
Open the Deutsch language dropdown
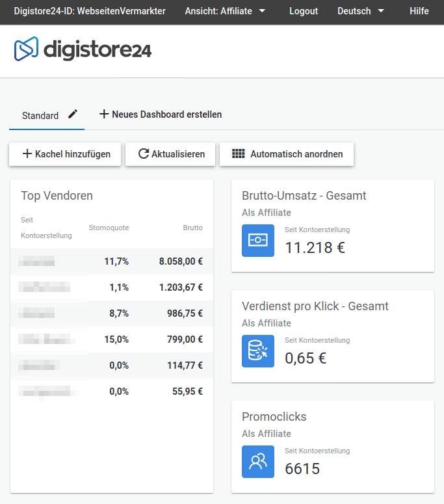tap(361, 11)
